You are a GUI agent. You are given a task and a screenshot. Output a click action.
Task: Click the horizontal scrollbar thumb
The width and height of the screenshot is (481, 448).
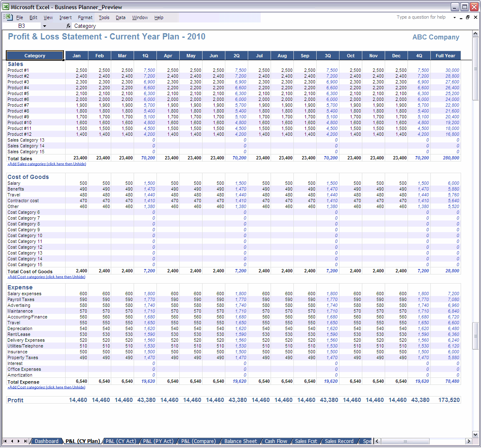click(405, 441)
